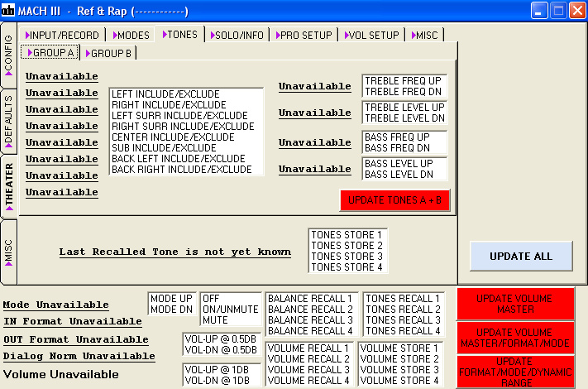This screenshot has width=588, height=389.
Task: Select VOLUME RECALL 3
Action: [308, 370]
